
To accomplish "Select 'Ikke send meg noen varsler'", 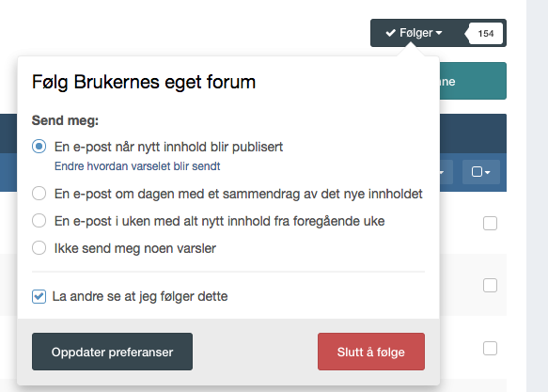I will 39,248.
